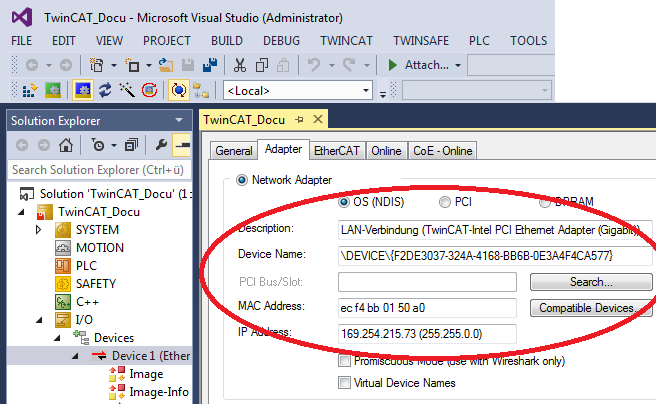
Task: Click the New Project toolbar icon
Action: point(96,65)
